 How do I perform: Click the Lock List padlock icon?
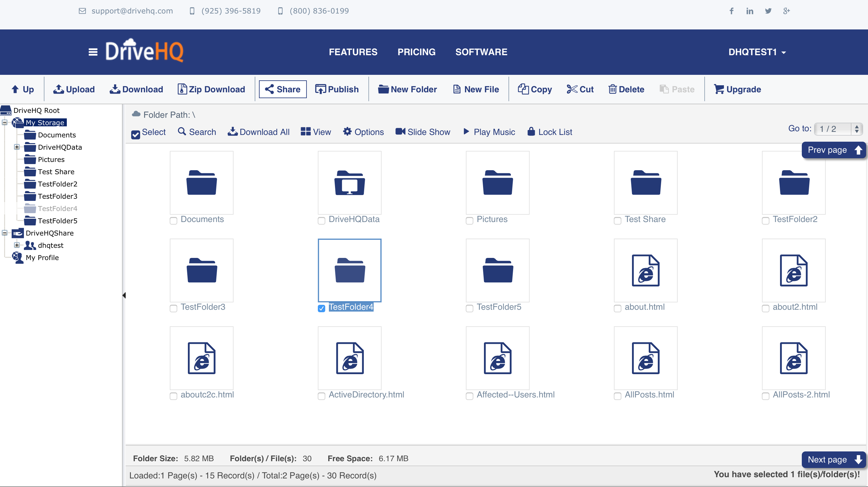click(531, 132)
